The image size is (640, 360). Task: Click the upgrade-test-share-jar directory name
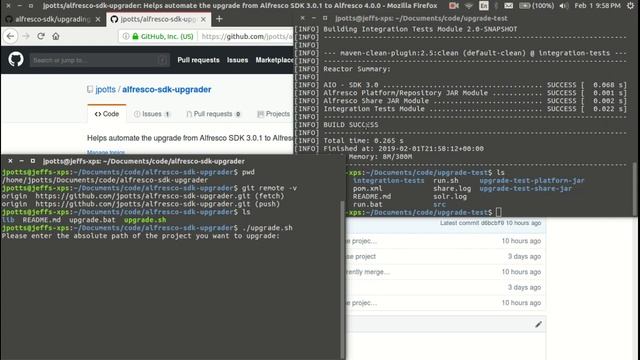(x=526, y=189)
